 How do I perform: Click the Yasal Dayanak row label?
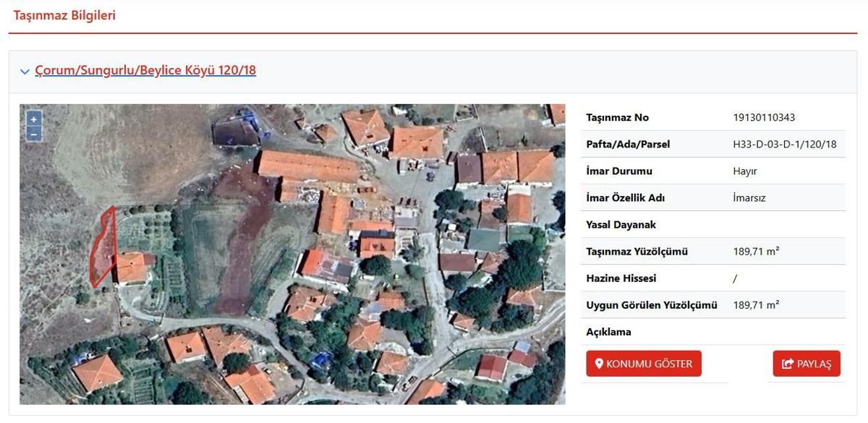(621, 225)
